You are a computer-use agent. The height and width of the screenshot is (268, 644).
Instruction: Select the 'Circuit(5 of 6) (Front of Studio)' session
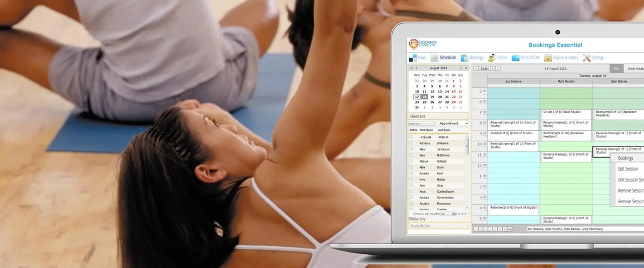point(514,135)
